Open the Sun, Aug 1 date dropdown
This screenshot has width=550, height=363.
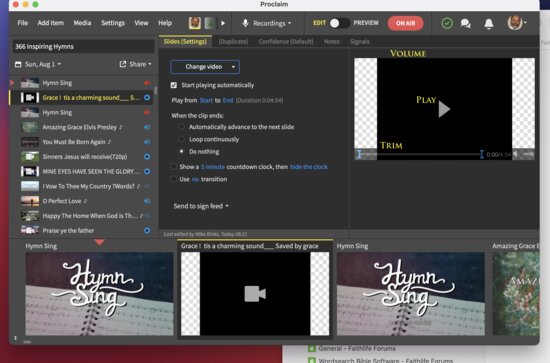43,64
